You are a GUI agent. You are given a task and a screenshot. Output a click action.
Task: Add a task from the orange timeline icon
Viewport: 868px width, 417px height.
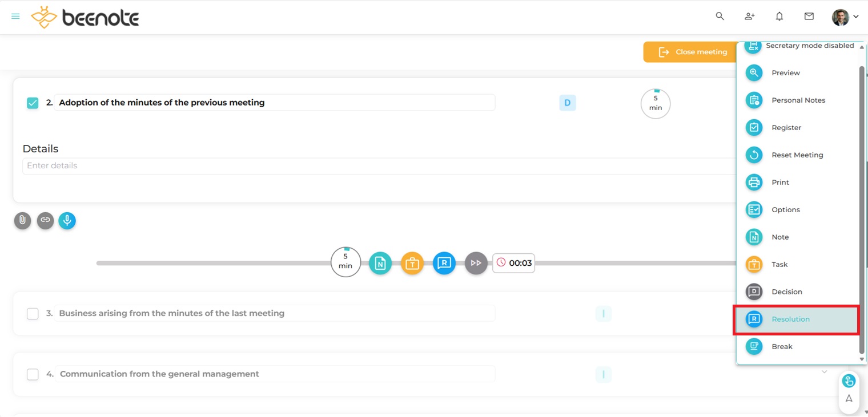412,264
